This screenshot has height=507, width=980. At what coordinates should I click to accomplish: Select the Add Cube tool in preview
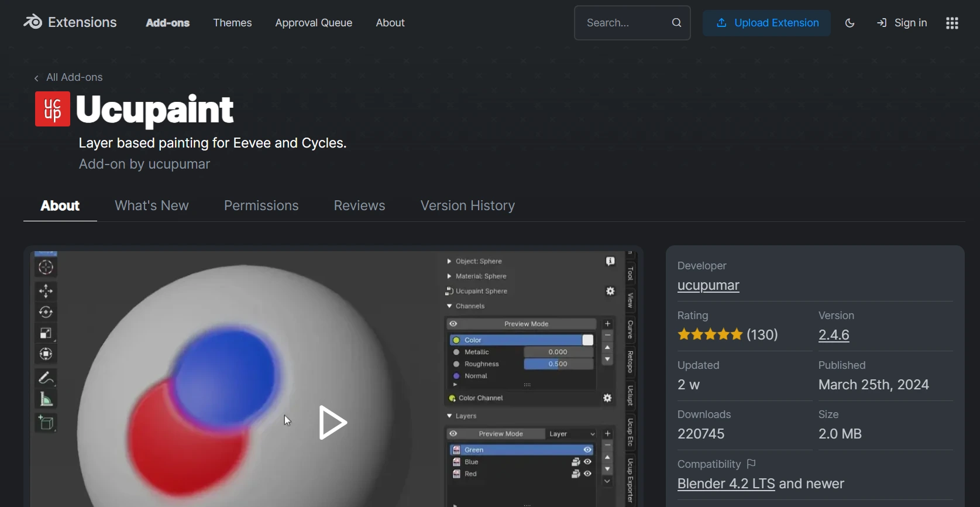click(x=46, y=423)
